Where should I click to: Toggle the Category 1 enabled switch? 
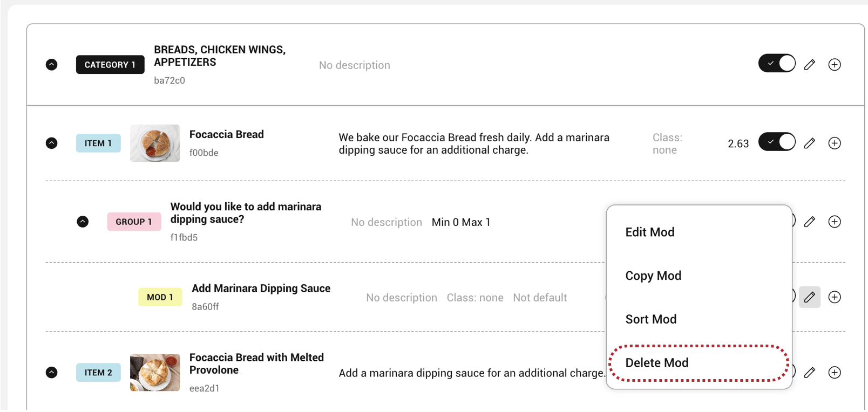coord(777,64)
